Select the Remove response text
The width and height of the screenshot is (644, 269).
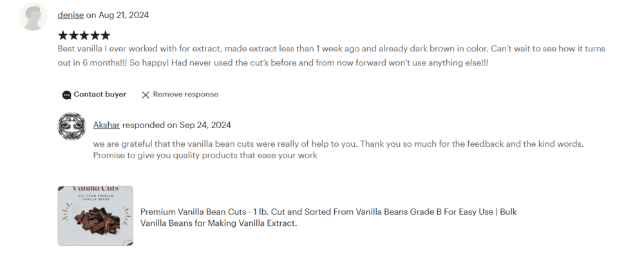pyautogui.click(x=185, y=95)
